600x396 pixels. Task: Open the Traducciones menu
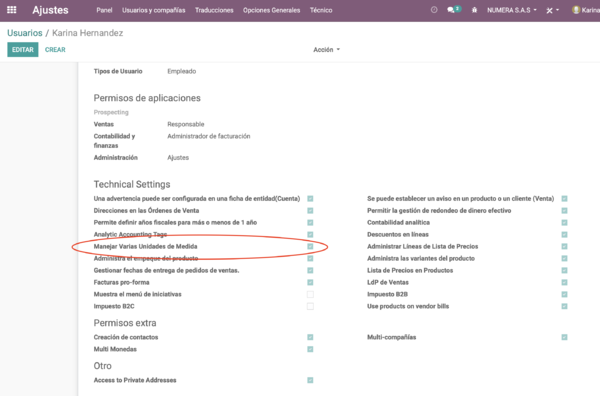pyautogui.click(x=214, y=10)
